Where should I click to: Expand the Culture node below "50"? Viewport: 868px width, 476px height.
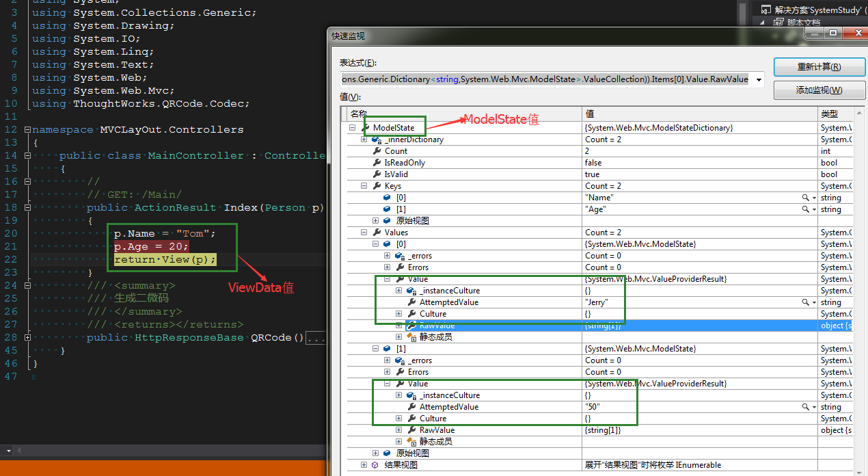click(399, 419)
